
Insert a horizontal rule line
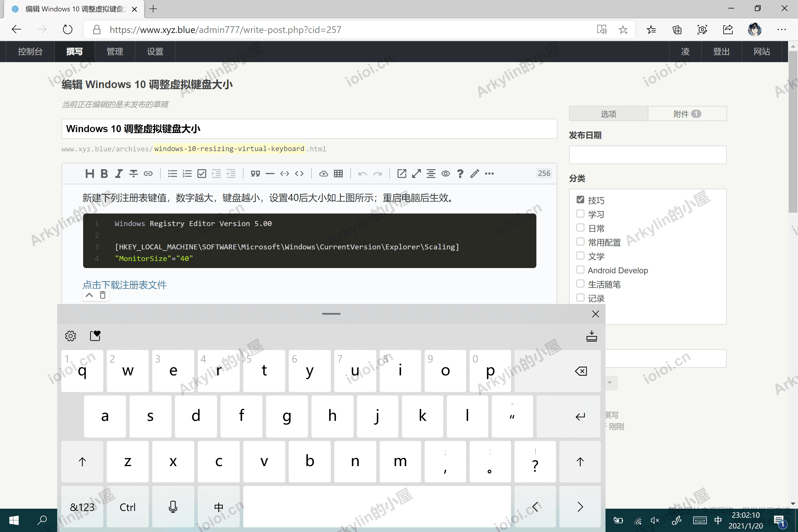(x=270, y=174)
